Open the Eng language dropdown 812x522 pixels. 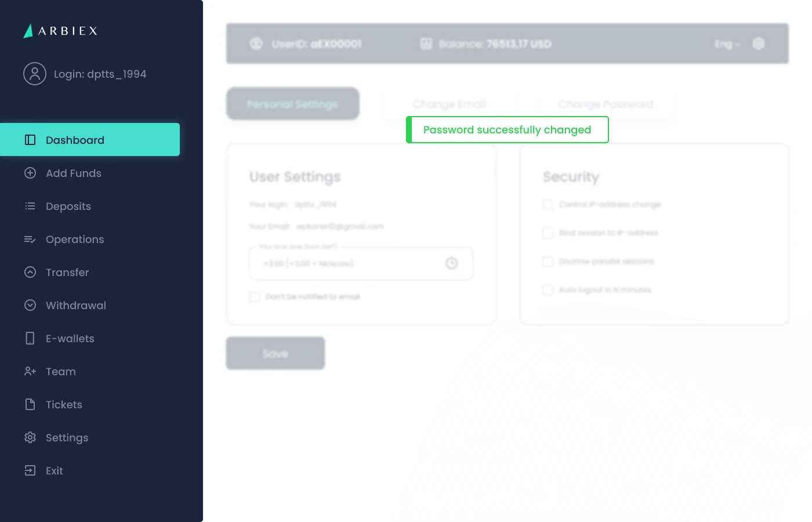click(x=727, y=44)
